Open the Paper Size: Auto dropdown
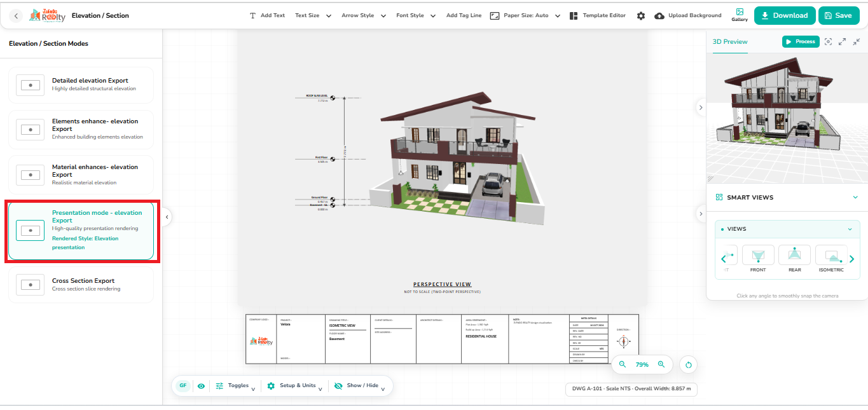 pyautogui.click(x=525, y=15)
